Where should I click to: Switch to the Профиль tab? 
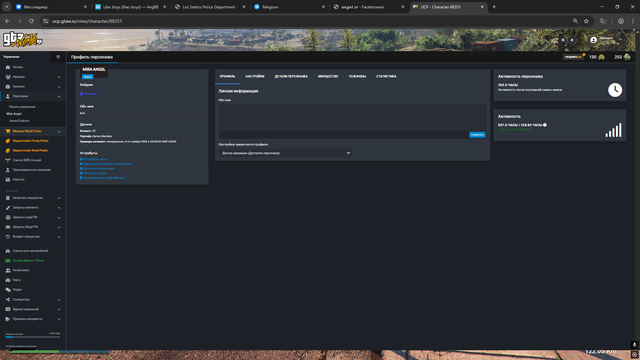click(x=227, y=76)
